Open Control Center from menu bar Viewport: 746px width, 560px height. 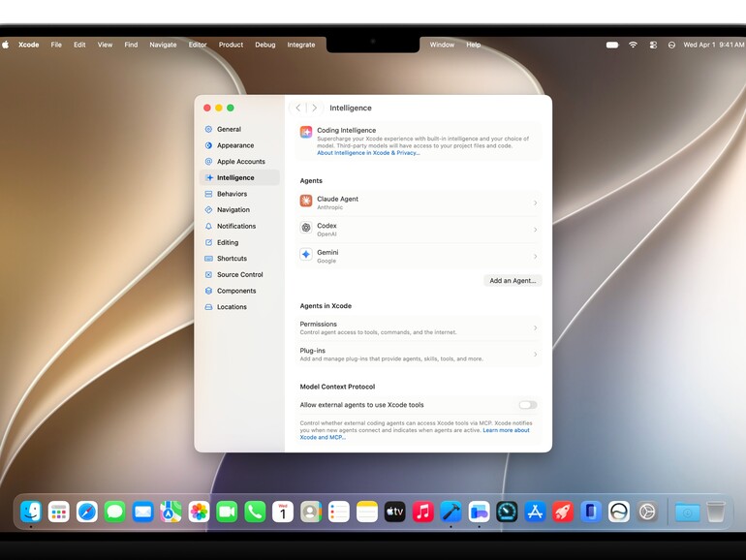(x=653, y=45)
